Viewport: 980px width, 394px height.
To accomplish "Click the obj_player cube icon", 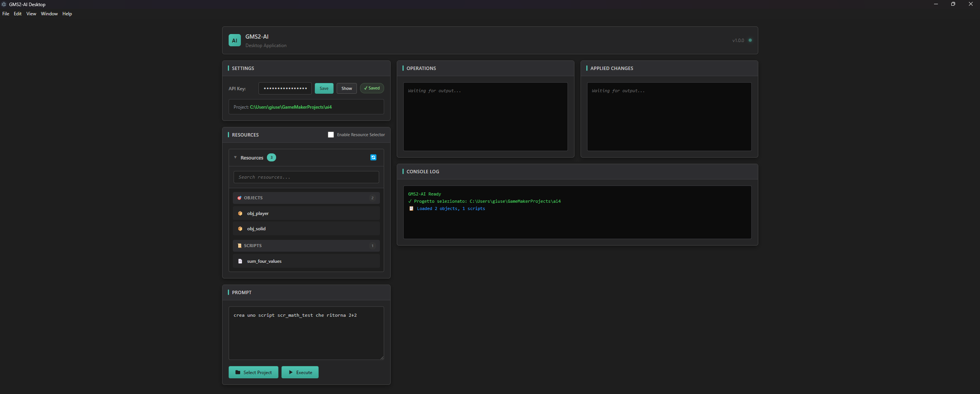I will tap(240, 213).
